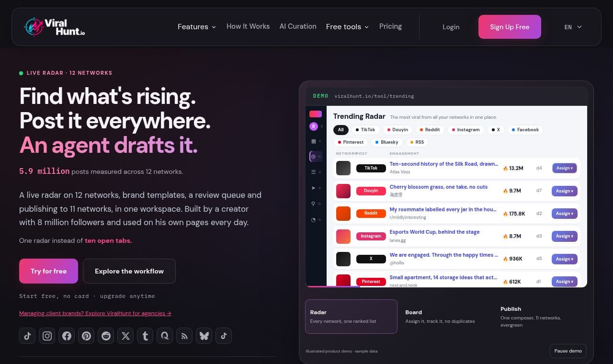Expand the Features menu
This screenshot has width=613, height=364.
[x=197, y=27]
